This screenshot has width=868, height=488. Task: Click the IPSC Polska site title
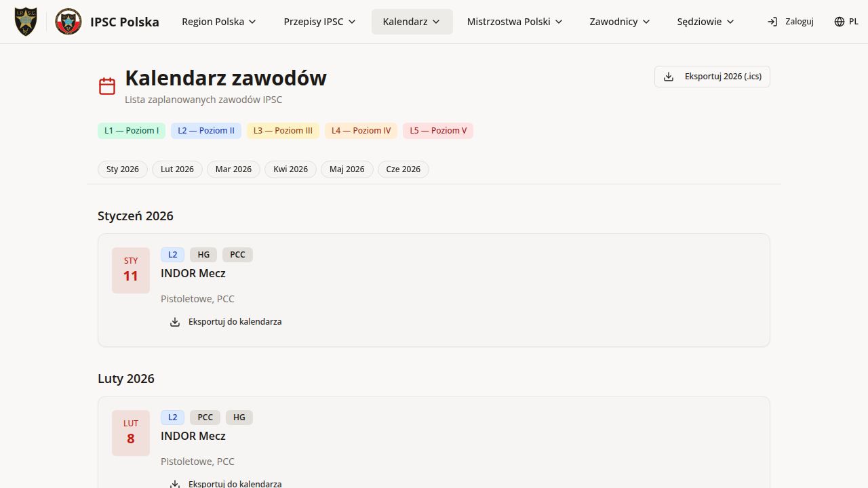(125, 22)
